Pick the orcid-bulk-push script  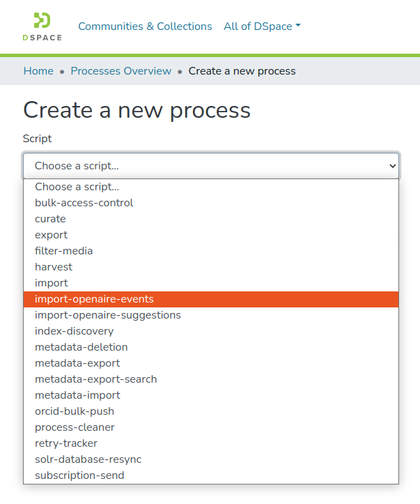tap(75, 411)
